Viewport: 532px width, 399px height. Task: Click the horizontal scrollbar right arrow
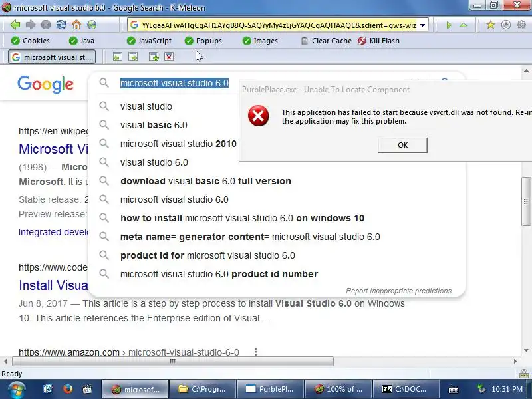tap(515, 361)
